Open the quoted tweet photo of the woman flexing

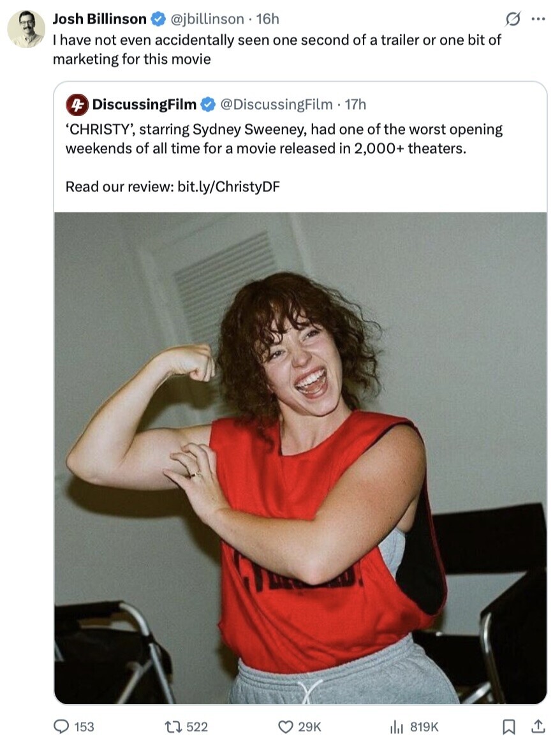point(300,458)
